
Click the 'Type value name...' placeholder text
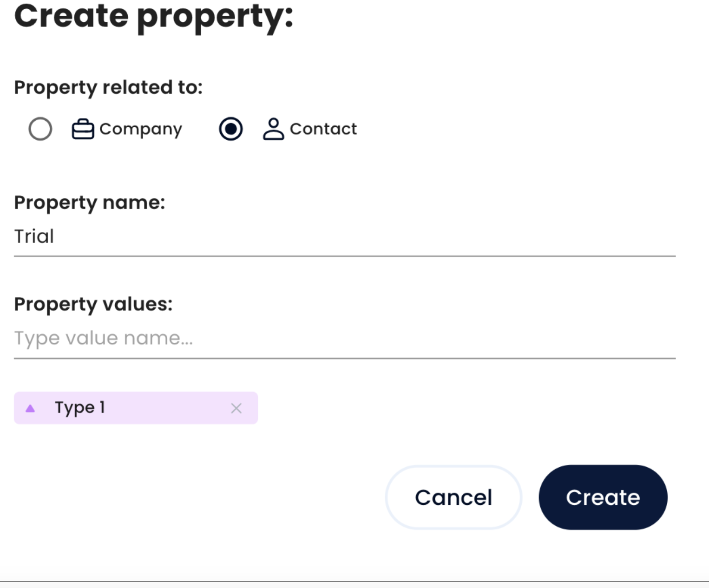pyautogui.click(x=103, y=338)
